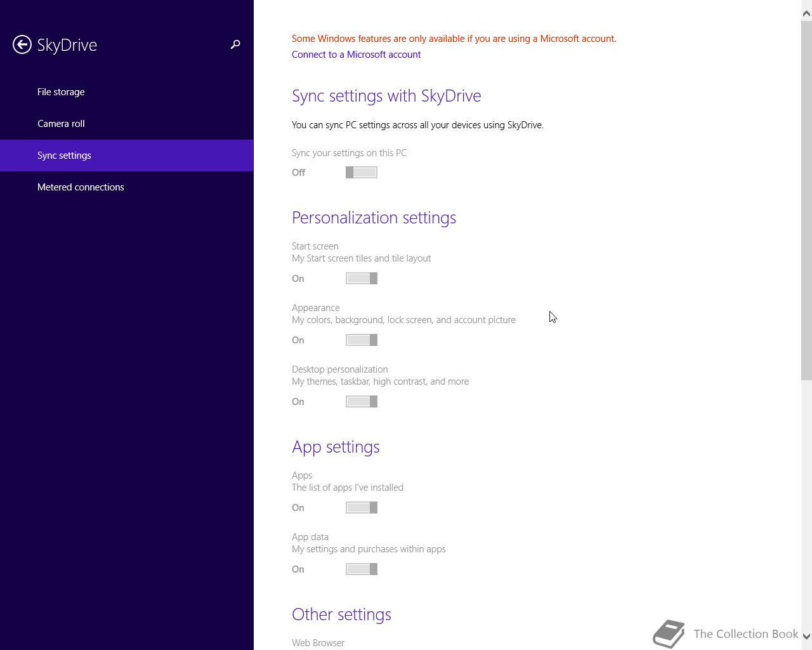Toggle the App data sync switch
The height and width of the screenshot is (650, 812).
click(x=362, y=569)
